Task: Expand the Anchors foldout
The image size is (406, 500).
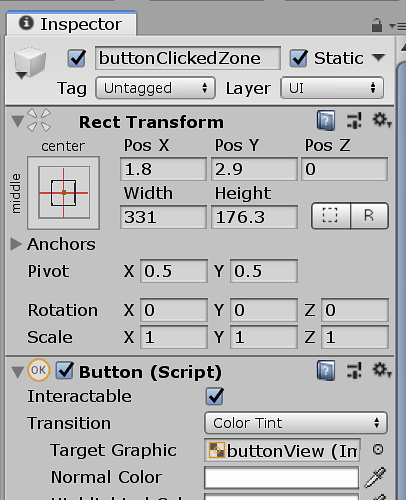Action: (x=16, y=244)
